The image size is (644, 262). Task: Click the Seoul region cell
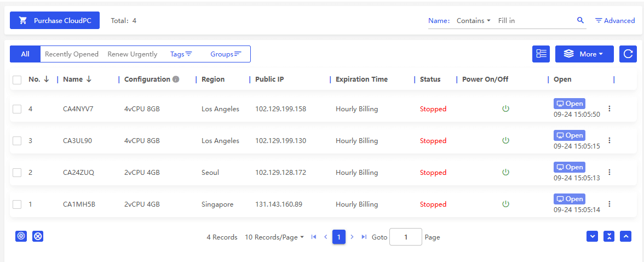(x=210, y=173)
